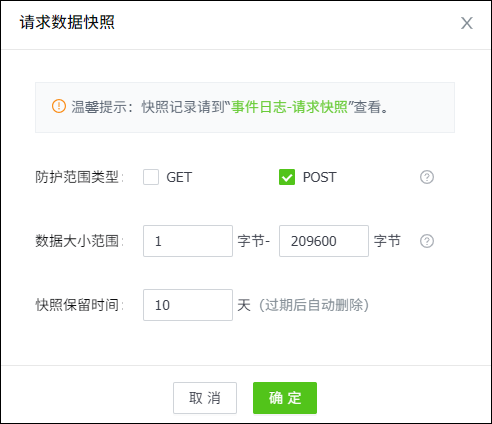Click the POST label text
This screenshot has height=424, width=492.
click(320, 177)
